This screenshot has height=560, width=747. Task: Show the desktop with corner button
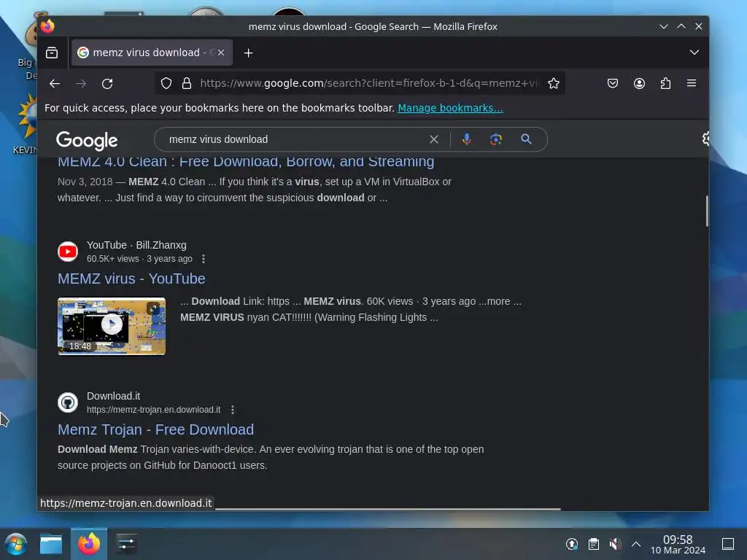point(728,544)
